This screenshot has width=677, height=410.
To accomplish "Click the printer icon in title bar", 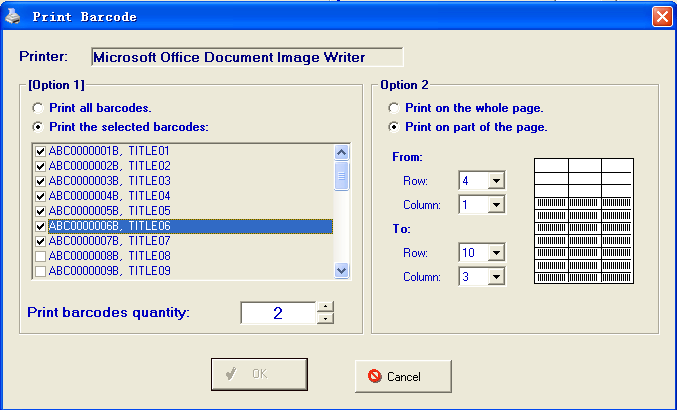I will tap(13, 16).
